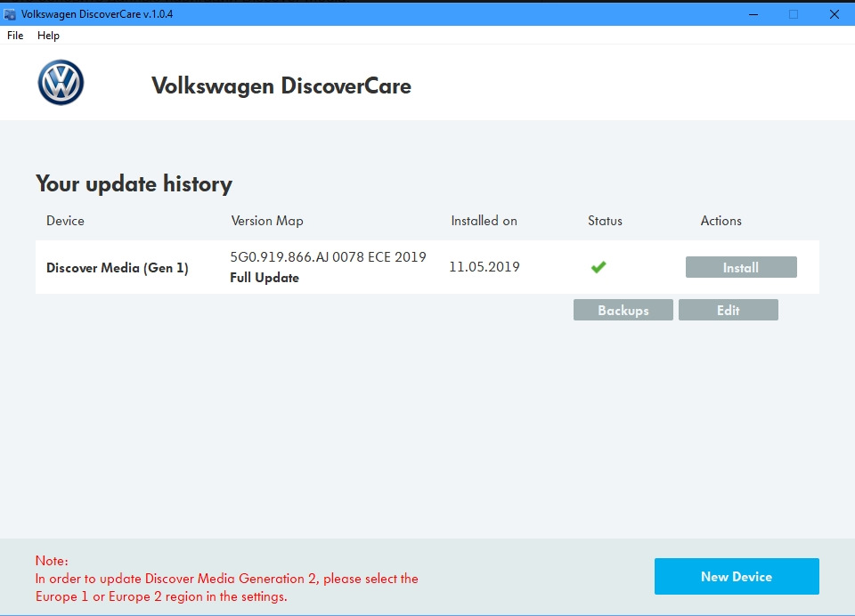Add a New Device
Viewport: 855px width, 616px height.
[737, 576]
